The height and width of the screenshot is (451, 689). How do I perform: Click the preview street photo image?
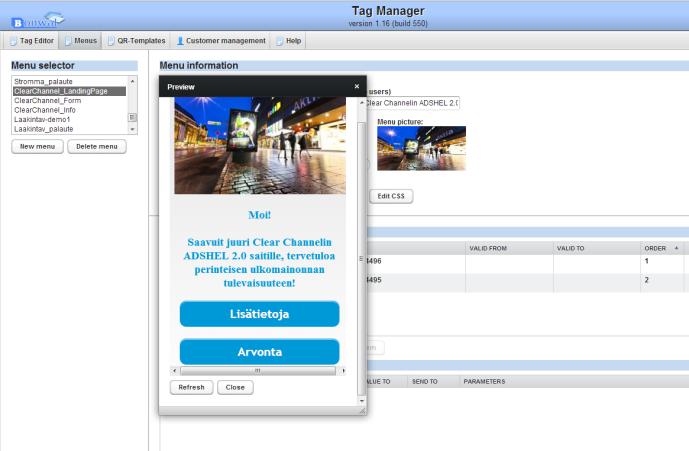pos(260,145)
